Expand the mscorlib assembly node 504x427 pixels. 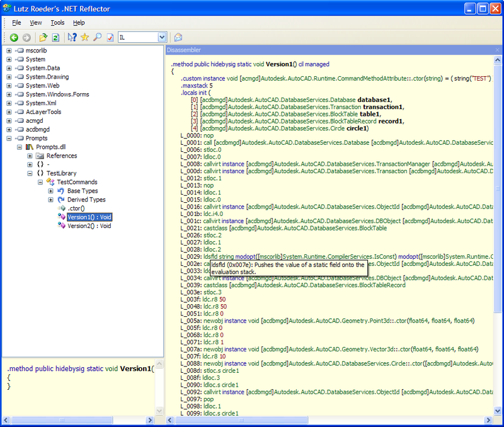pyautogui.click(x=9, y=50)
